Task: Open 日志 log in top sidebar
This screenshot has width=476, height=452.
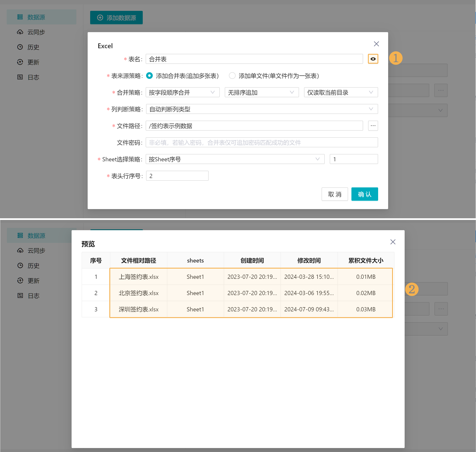Action: point(33,77)
